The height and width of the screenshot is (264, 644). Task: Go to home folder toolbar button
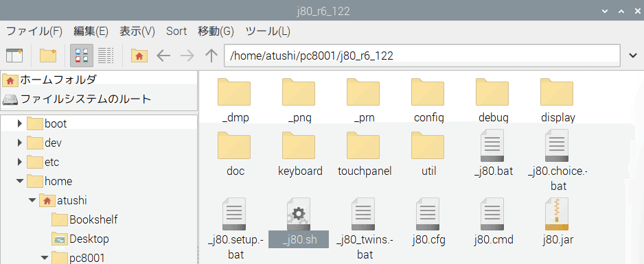pos(139,56)
